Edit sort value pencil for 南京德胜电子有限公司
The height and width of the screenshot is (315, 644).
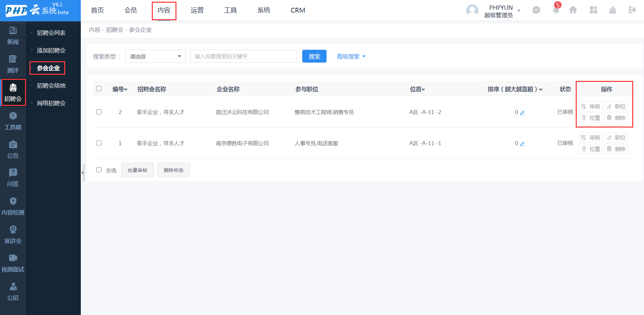[522, 144]
